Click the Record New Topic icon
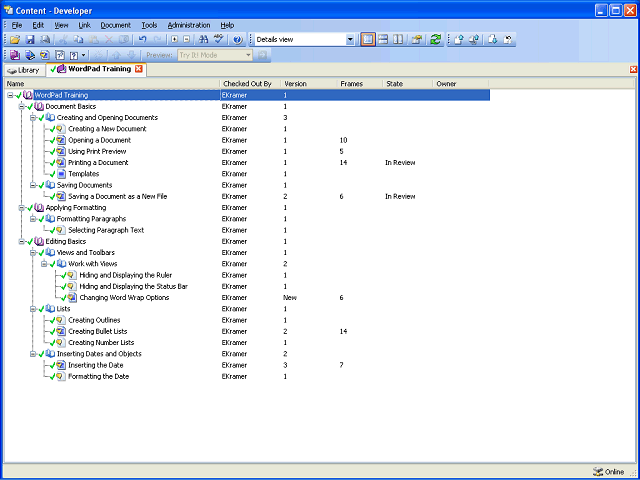The height and width of the screenshot is (480, 640). [x=45, y=55]
